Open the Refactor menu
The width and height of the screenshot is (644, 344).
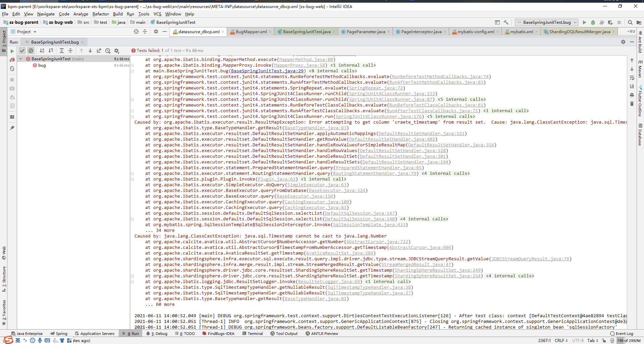tap(101, 14)
